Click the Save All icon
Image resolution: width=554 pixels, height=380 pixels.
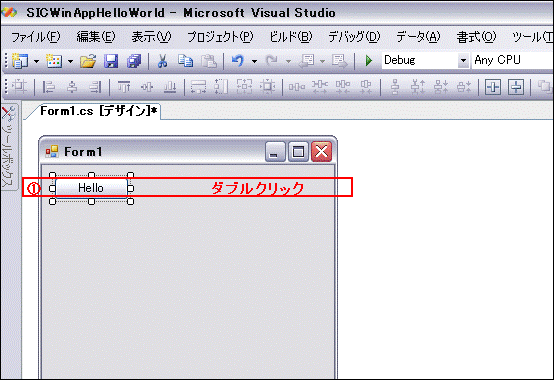pyautogui.click(x=134, y=61)
